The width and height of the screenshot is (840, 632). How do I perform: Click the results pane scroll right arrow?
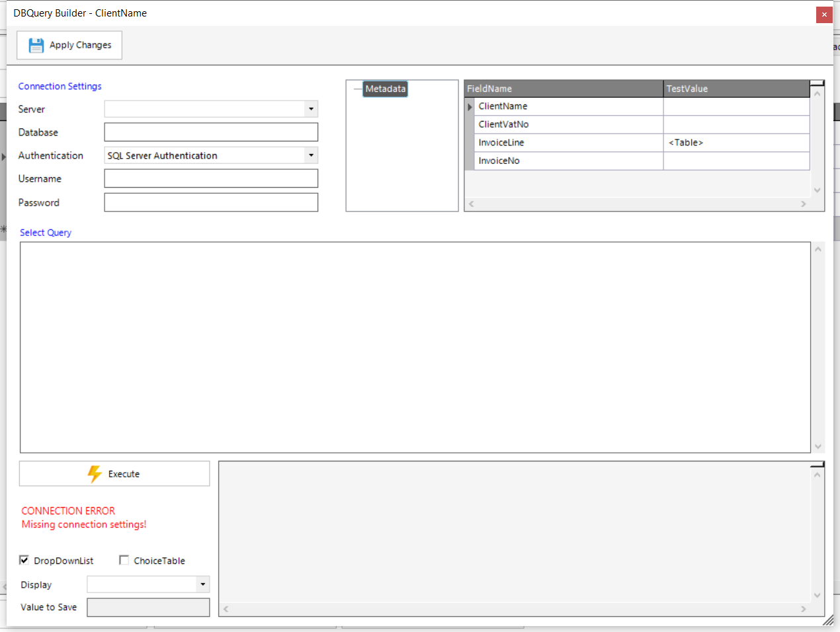[x=804, y=609]
